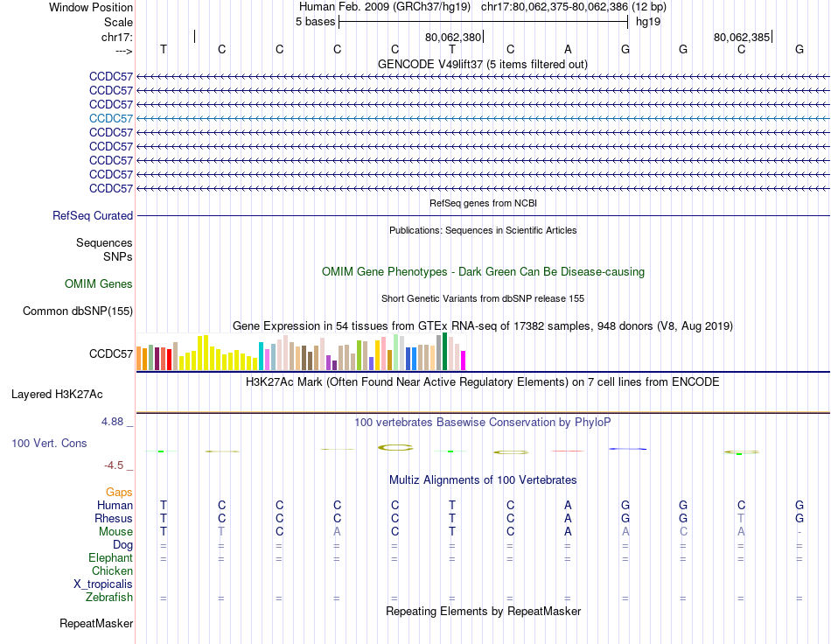Click the Gaps label in Multiz track
Viewport: 831px width, 644px height.
[x=119, y=493]
